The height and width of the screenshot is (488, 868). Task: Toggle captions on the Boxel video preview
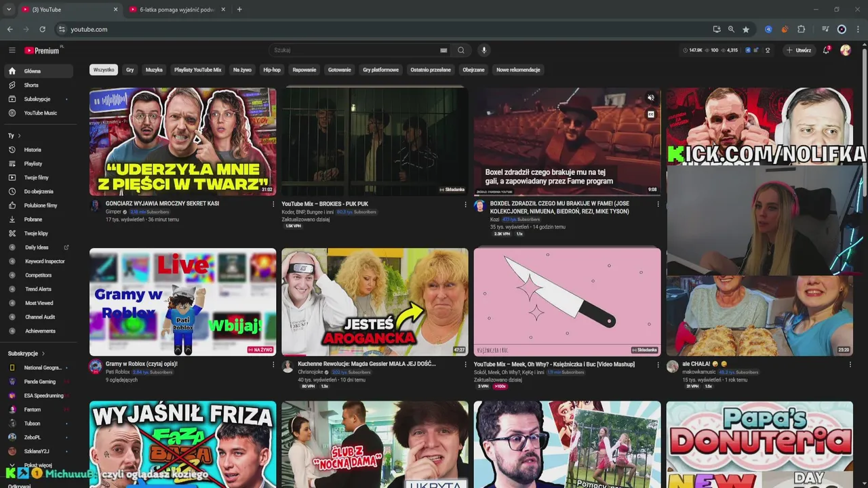point(651,115)
